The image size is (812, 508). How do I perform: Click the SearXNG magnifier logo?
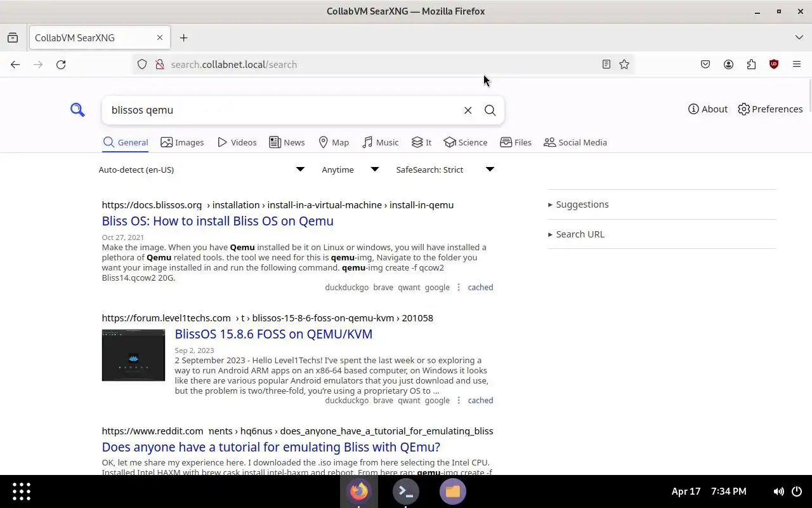point(77,110)
